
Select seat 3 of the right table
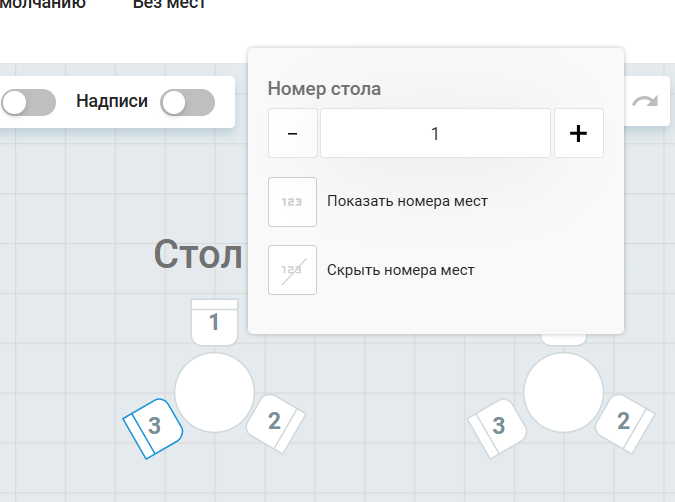497,428
